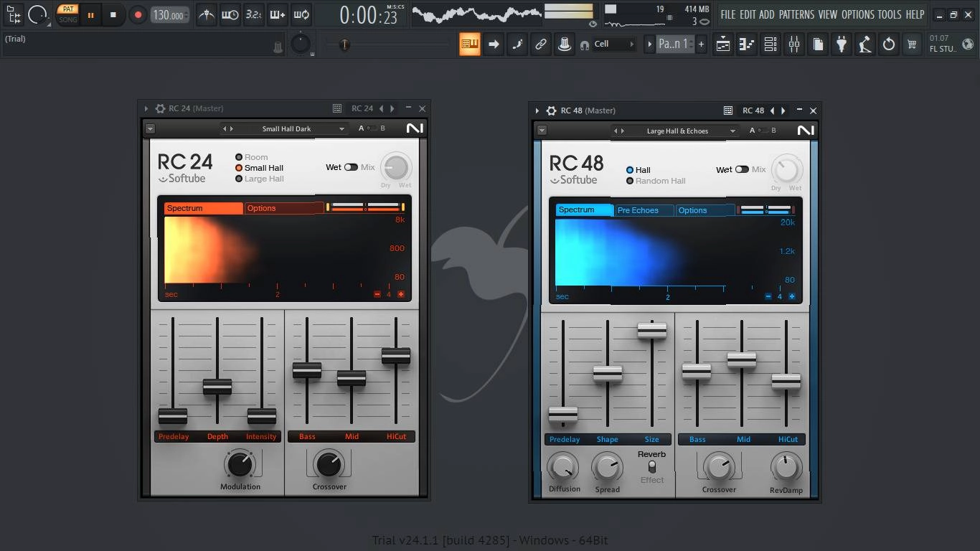This screenshot has height=551, width=980.
Task: Open RC 24 plugin options gear menu
Action: 160,108
